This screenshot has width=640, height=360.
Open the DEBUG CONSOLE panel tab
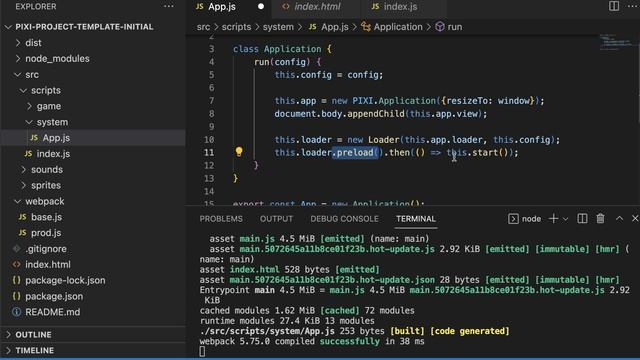(344, 219)
